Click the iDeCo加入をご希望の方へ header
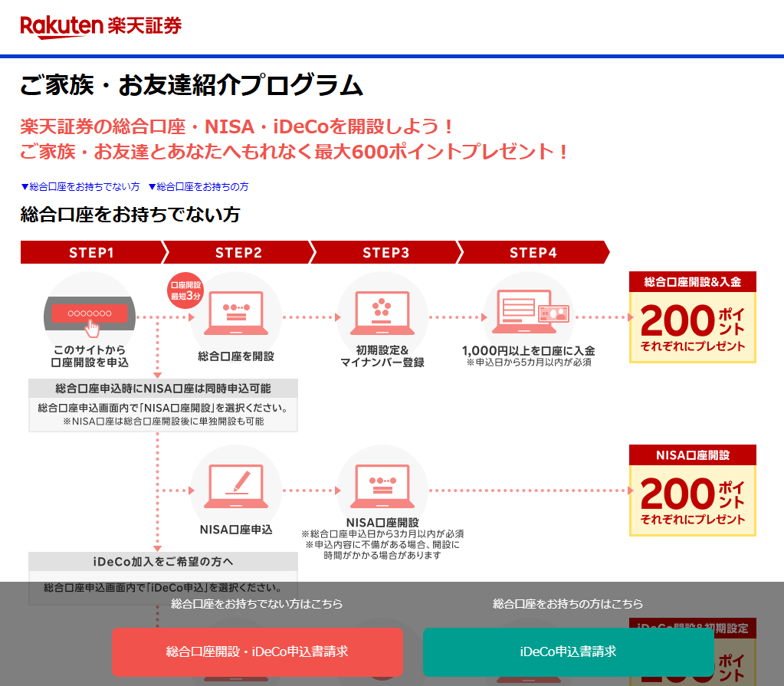This screenshot has width=784, height=686. click(x=163, y=562)
